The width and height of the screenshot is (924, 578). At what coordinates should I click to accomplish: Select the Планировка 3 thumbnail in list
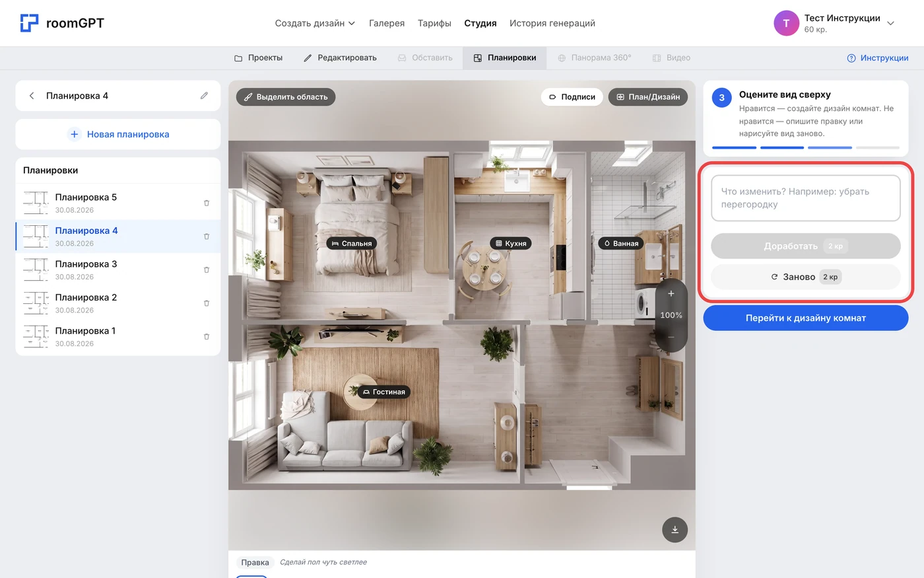pos(36,270)
